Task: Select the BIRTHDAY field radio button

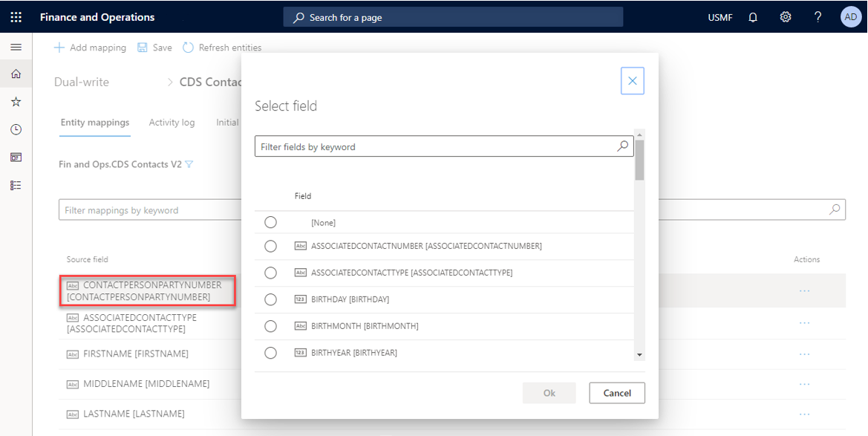Action: [x=270, y=299]
